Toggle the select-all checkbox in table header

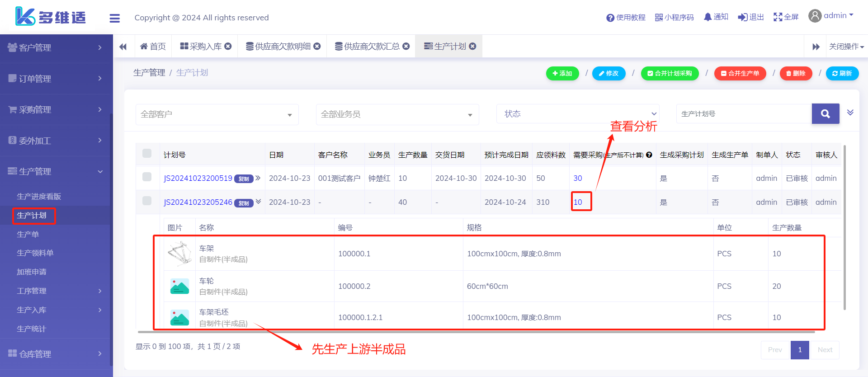147,153
